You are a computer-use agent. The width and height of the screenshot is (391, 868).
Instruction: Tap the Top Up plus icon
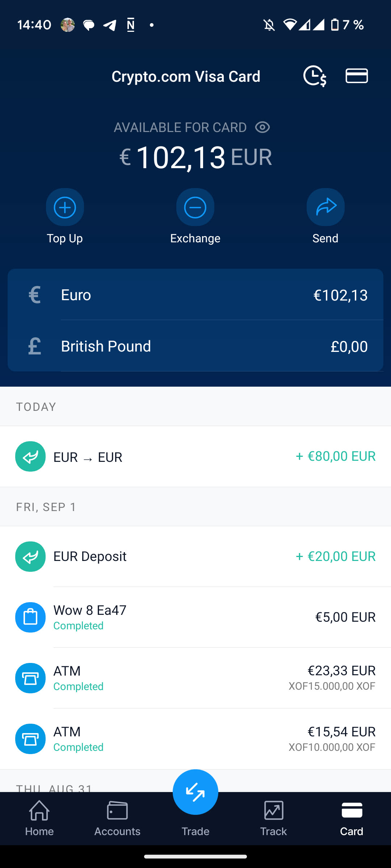[x=65, y=207]
